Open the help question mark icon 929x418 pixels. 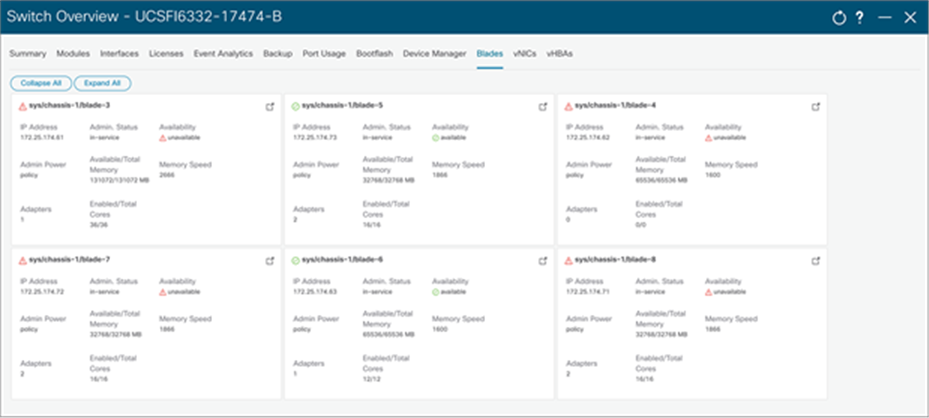(x=859, y=18)
